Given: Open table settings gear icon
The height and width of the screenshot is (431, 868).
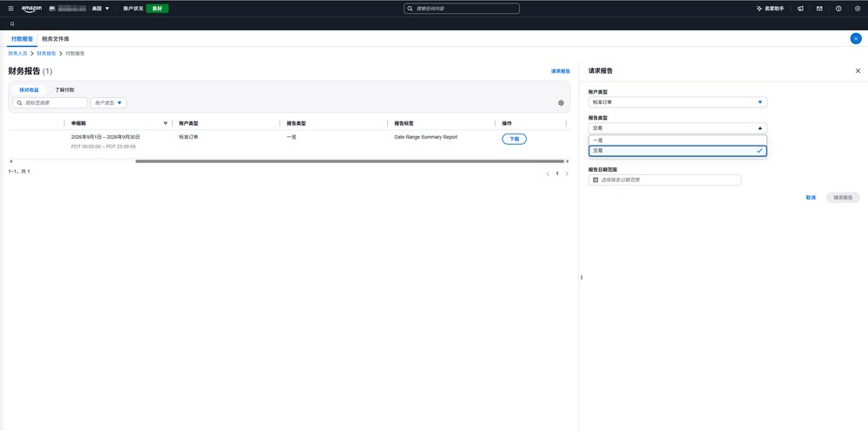Looking at the screenshot, I should tap(561, 103).
